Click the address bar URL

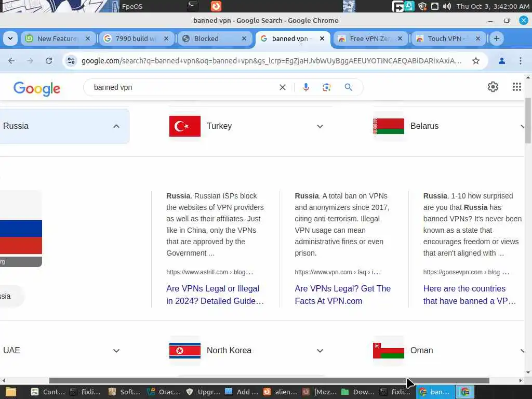point(271,61)
